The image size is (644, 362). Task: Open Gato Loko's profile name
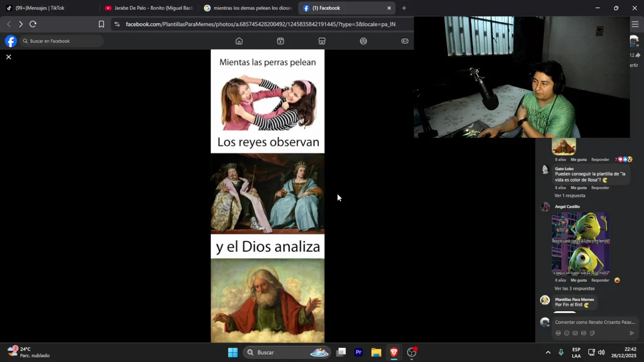coord(564,169)
